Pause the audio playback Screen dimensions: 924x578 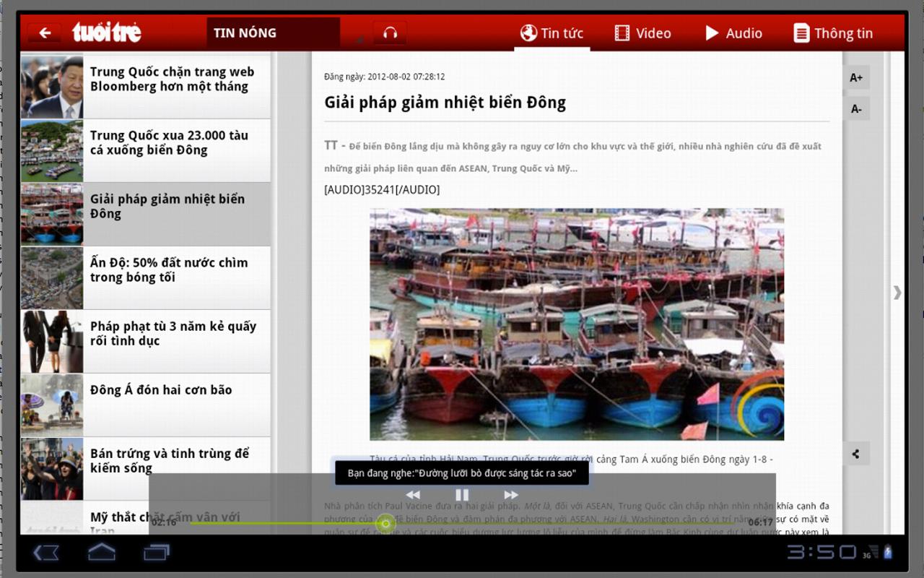(462, 495)
